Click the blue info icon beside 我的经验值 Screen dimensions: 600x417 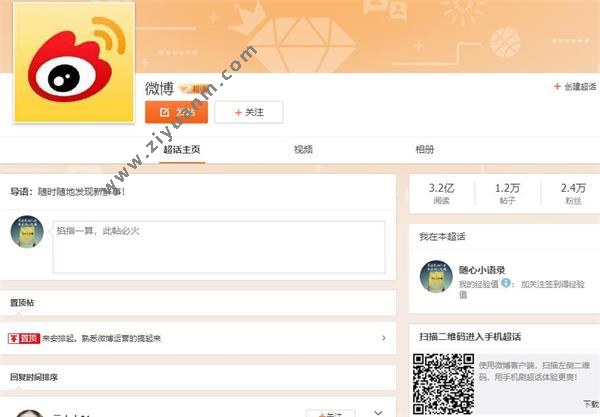(x=506, y=283)
